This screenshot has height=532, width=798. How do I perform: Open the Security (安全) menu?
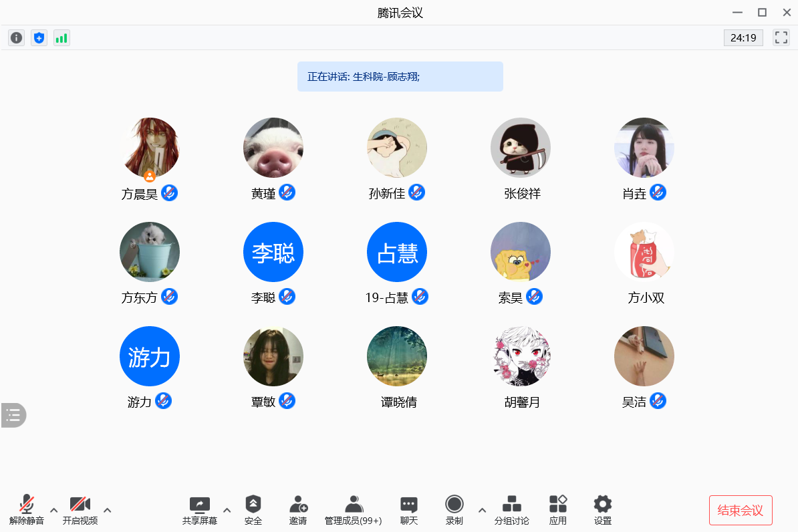(x=253, y=511)
